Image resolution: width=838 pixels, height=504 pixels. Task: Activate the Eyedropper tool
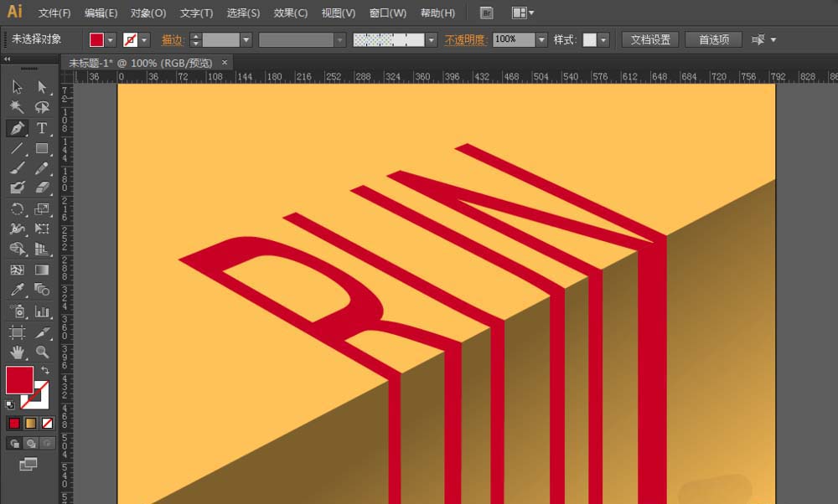point(17,291)
